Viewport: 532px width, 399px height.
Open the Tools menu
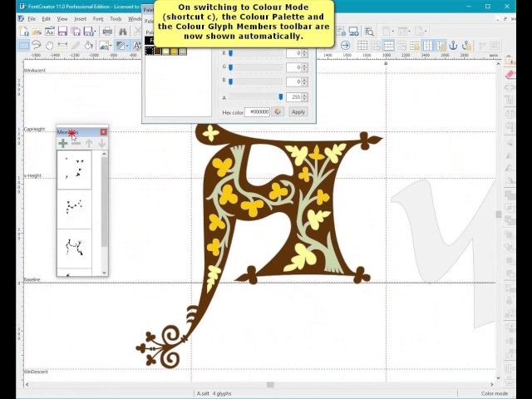[116, 18]
